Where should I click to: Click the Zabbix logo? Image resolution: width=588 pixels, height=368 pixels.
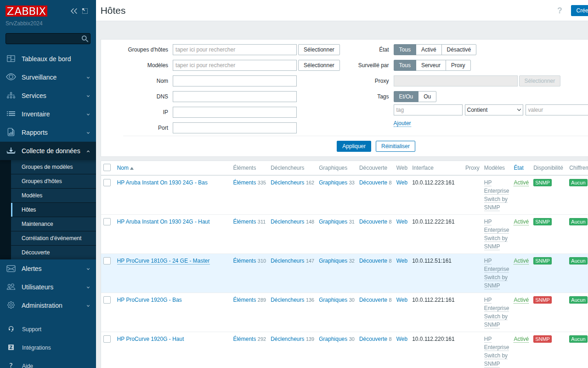(27, 11)
